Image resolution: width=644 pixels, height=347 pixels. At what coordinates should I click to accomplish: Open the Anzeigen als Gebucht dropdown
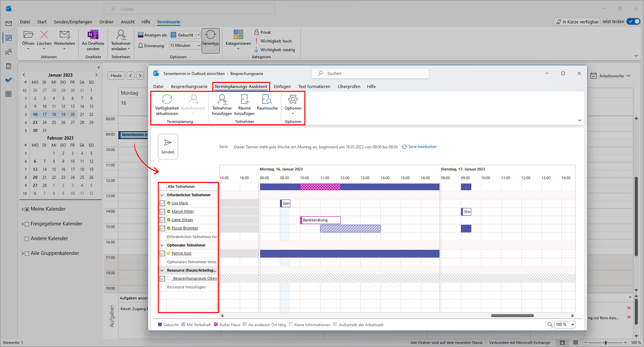coord(199,35)
